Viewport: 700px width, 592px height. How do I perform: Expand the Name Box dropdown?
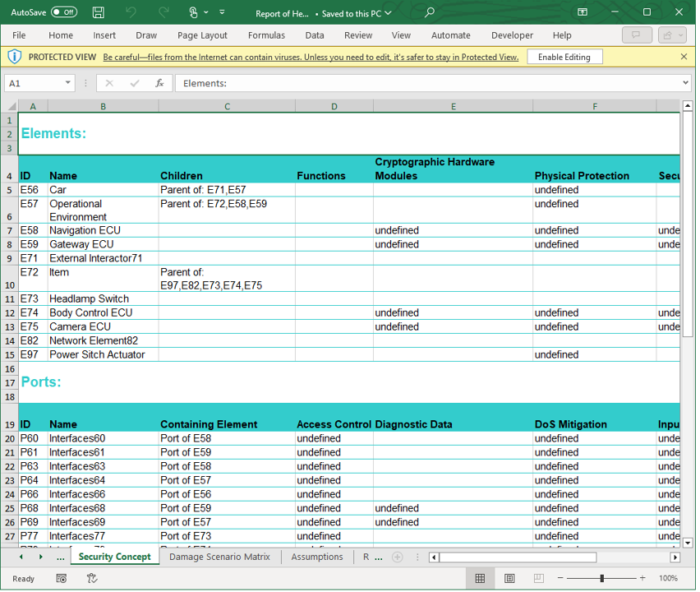[x=67, y=83]
